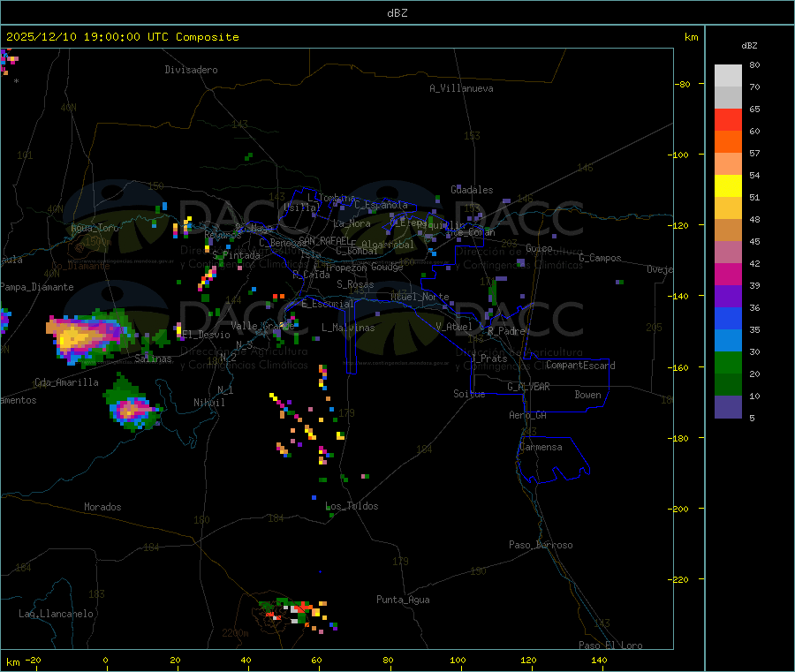
Task: Click the magenta swatch in the color scale
Action: (728, 274)
